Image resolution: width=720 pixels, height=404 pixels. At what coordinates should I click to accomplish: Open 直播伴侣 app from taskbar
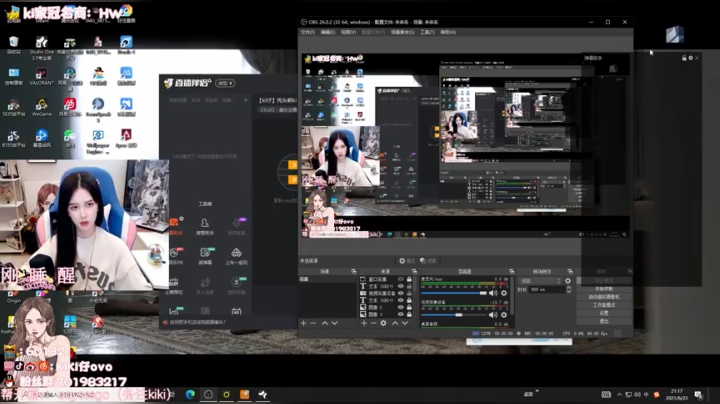tap(263, 394)
